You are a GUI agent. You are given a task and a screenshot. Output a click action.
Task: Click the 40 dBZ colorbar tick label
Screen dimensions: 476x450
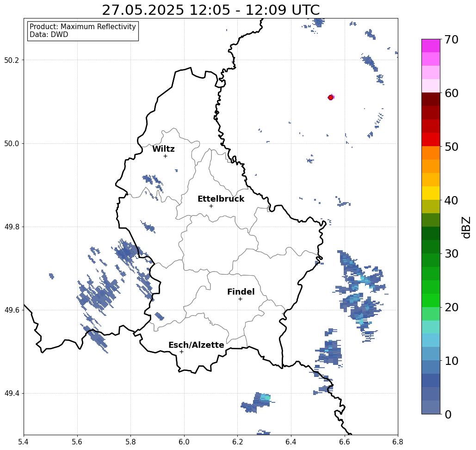click(451, 200)
